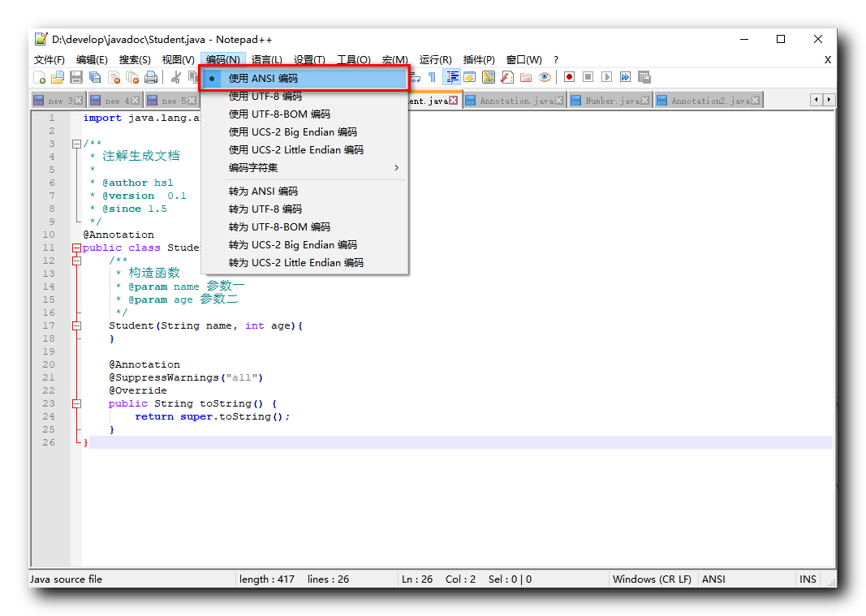The height and width of the screenshot is (616, 866).
Task: Click Windows (CR LF) in status bar
Action: (x=652, y=579)
